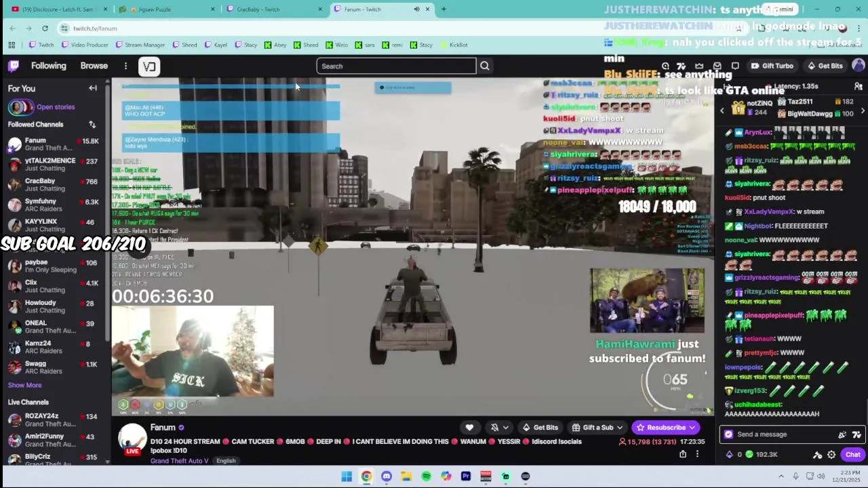868x488 pixels.
Task: Open the Stream Manager bookmark
Action: click(x=140, y=45)
